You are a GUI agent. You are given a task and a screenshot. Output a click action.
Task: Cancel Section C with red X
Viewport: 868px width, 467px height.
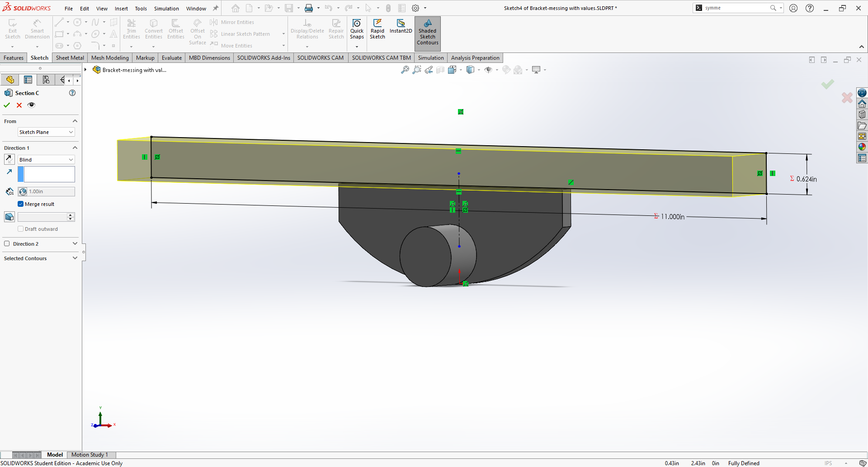[x=19, y=105]
